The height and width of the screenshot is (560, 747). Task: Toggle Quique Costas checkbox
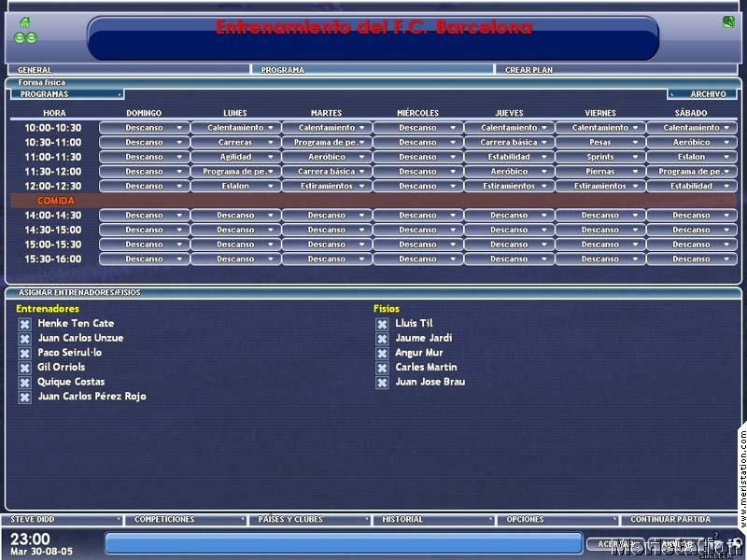[x=25, y=383]
